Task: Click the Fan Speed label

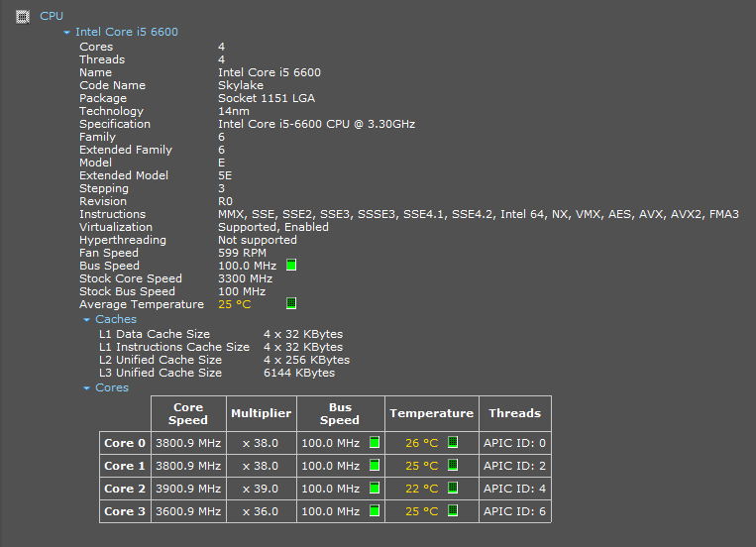Action: (x=109, y=253)
